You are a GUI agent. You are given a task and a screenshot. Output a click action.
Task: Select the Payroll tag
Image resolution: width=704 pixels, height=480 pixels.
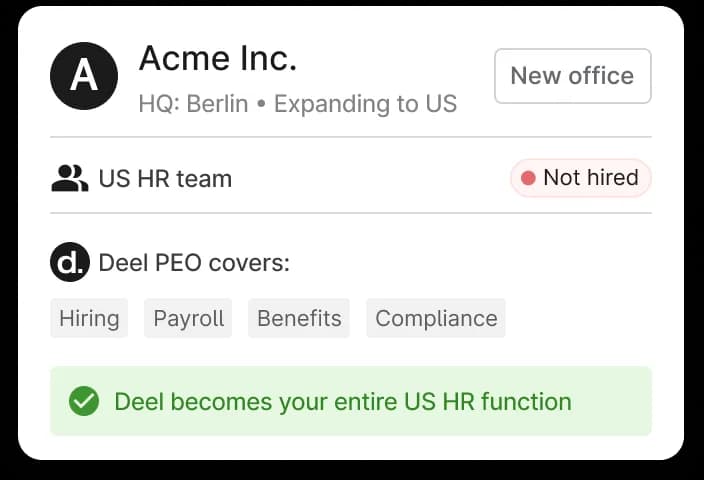(188, 318)
